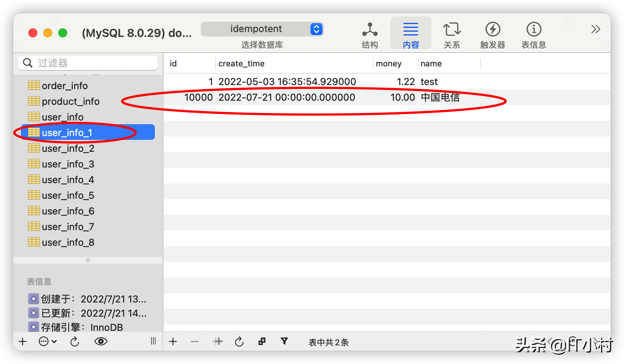Click the 表中共2条 row count status

tap(329, 342)
